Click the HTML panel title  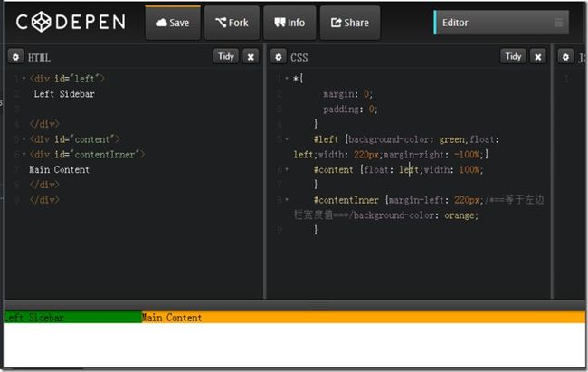[x=39, y=57]
